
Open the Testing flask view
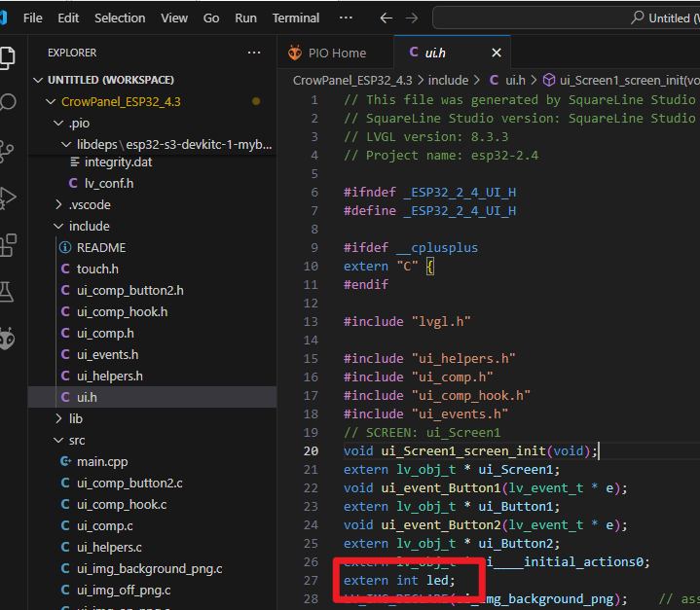(6, 292)
